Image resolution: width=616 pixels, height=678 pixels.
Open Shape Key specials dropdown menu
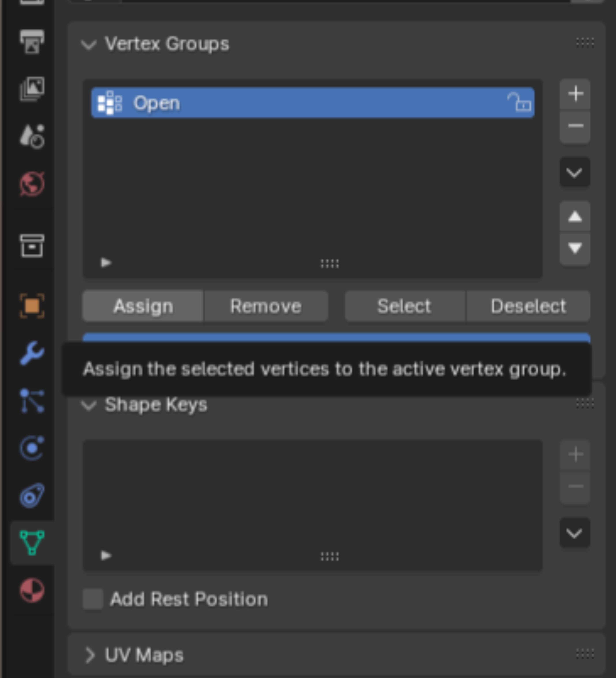coord(575,533)
